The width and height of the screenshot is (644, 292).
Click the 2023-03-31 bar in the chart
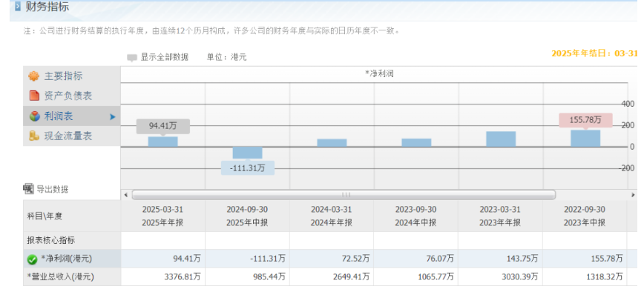pyautogui.click(x=501, y=139)
